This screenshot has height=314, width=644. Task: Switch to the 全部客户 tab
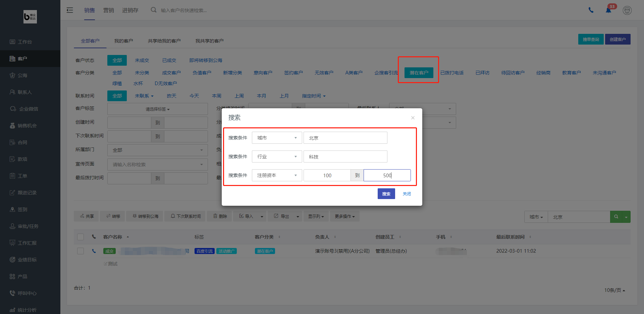[x=90, y=41]
